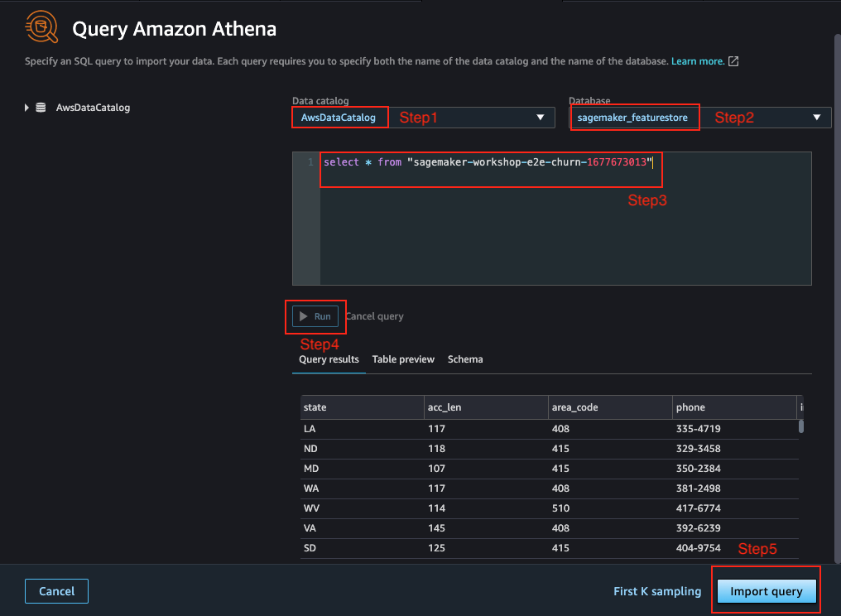This screenshot has height=616, width=841.
Task: Expand the AwsDataCatalog tree node
Action: pos(26,108)
